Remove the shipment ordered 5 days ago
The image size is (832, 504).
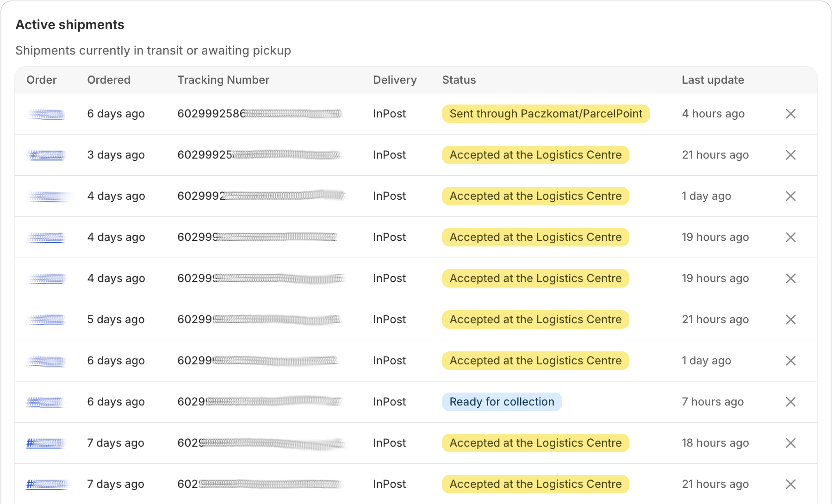[790, 320]
